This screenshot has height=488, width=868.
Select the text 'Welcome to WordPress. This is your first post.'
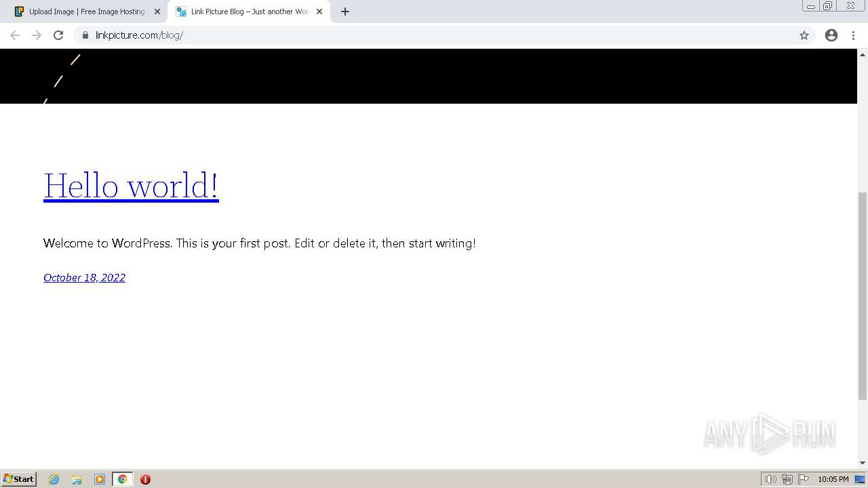coord(167,243)
